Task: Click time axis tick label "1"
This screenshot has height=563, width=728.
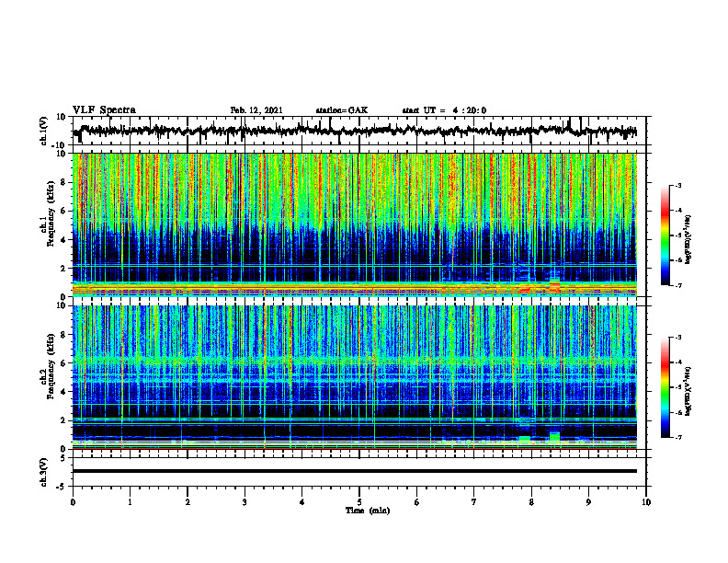Action: tap(130, 502)
